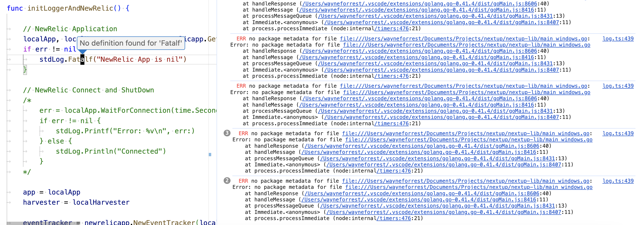Click the highlighted closing brace after Fatalf line
This screenshot has height=225, width=644.
point(25,69)
